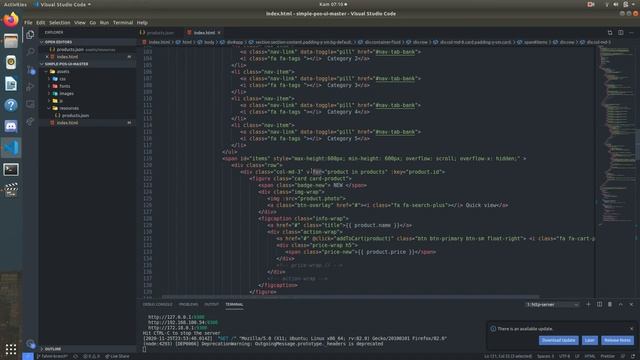Click Live Share in the status bar
Screen dimensions: 640x360
[x=118, y=356]
